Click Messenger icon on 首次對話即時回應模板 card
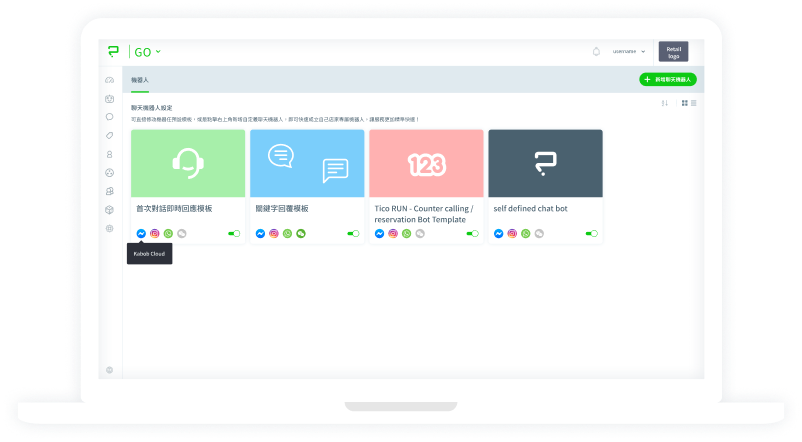802x442 pixels. 141,233
